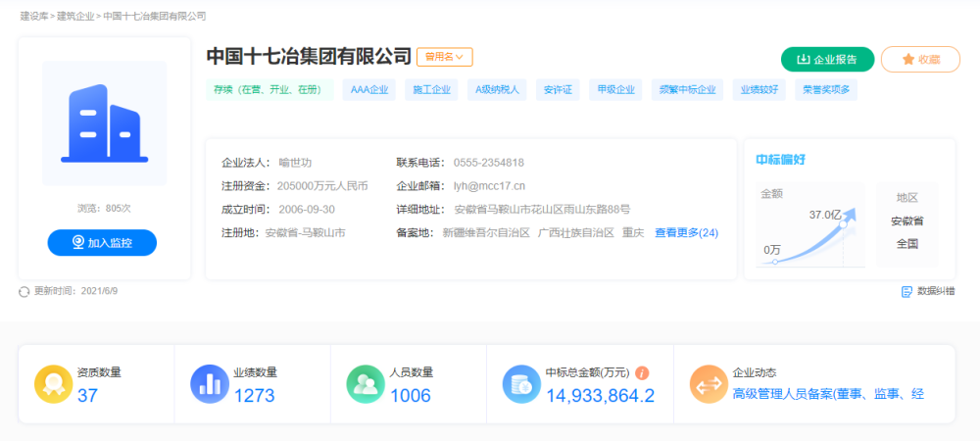Click 重庆 in 备案地
980x441 pixels.
click(633, 233)
